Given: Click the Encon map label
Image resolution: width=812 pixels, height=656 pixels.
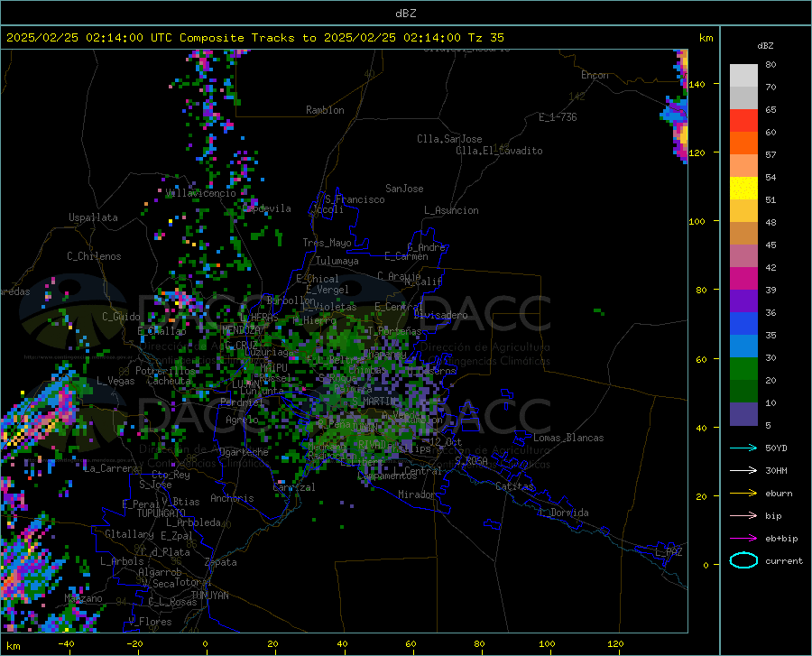Looking at the screenshot, I should pyautogui.click(x=595, y=75).
